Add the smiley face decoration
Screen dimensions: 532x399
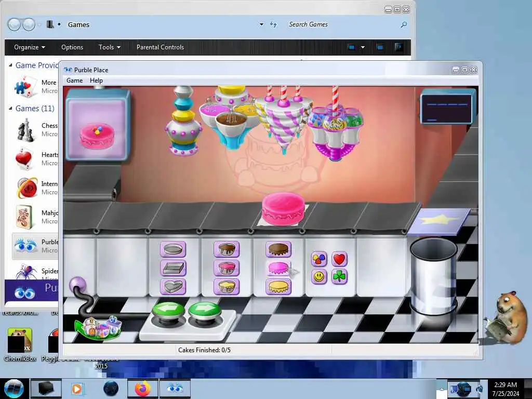(319, 277)
